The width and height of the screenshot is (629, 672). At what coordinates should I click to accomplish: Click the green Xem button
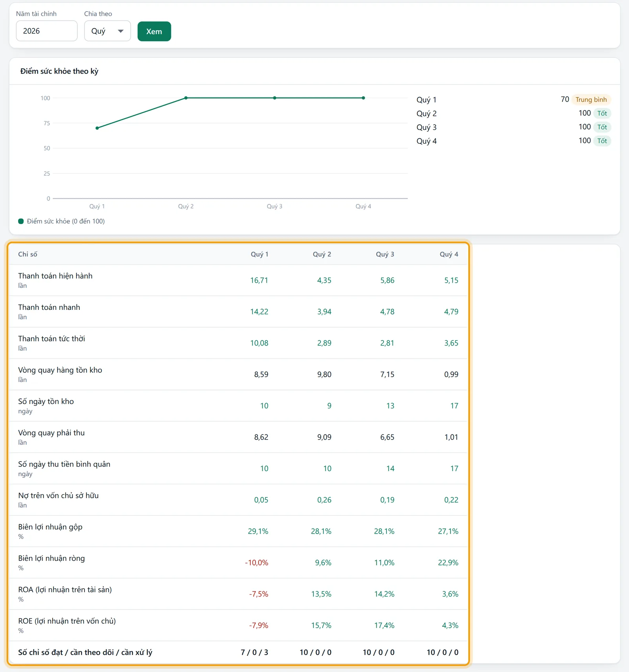(154, 31)
